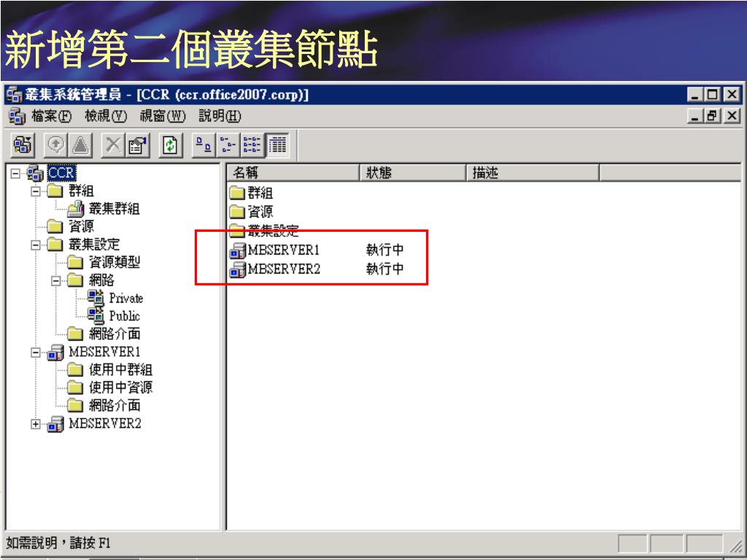
Task: Minimize the inner MDI child window
Action: click(x=696, y=116)
